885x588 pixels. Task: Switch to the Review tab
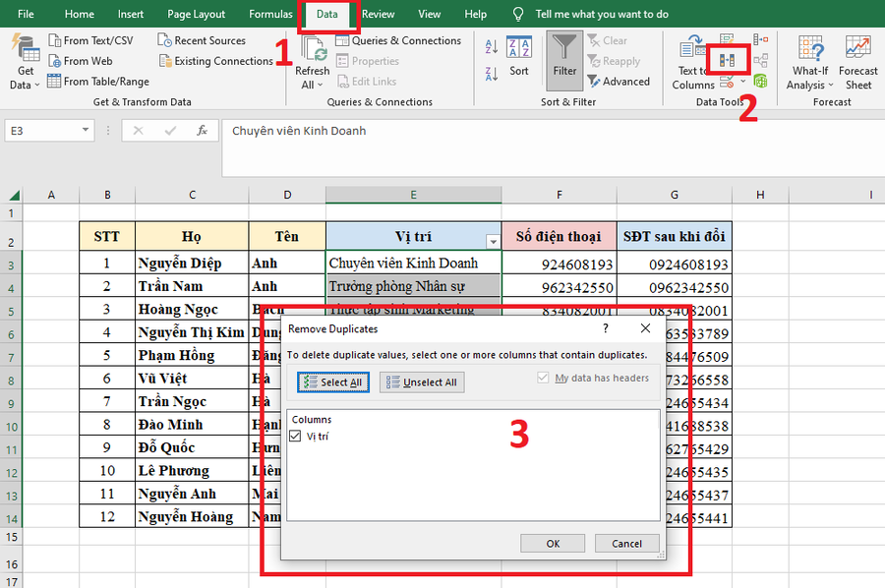tap(379, 14)
